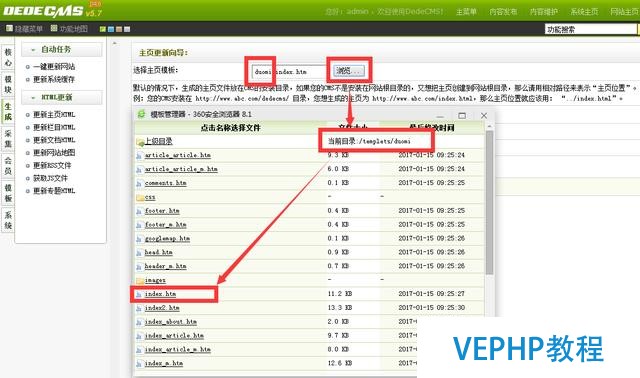640x378 pixels.
Task: Open the images folder icon
Action: [140, 280]
